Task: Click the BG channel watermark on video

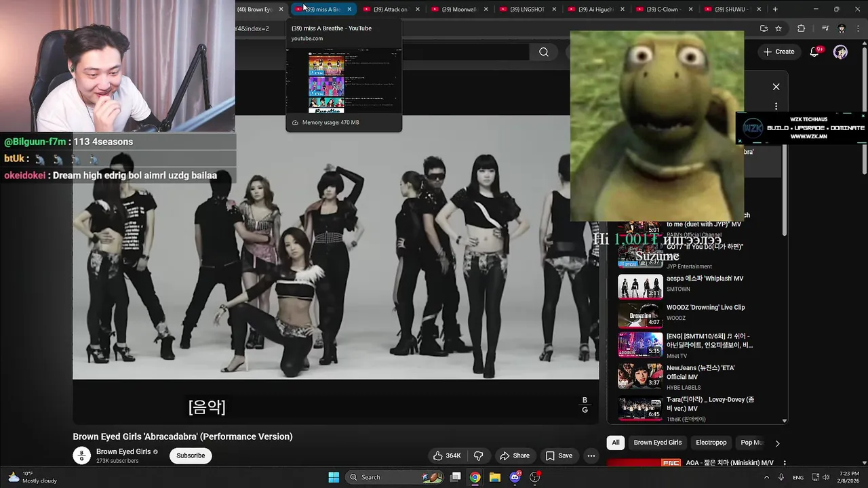Action: click(x=585, y=405)
